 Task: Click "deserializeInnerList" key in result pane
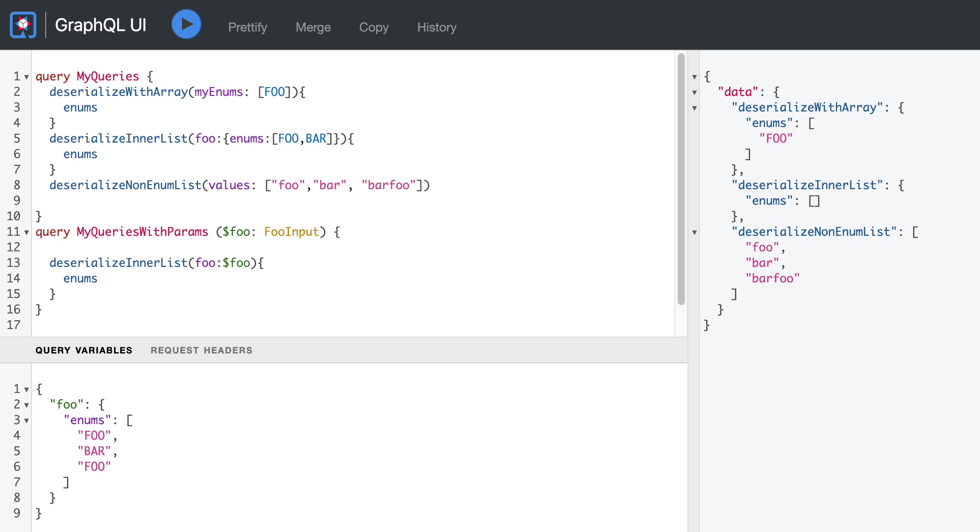point(807,185)
